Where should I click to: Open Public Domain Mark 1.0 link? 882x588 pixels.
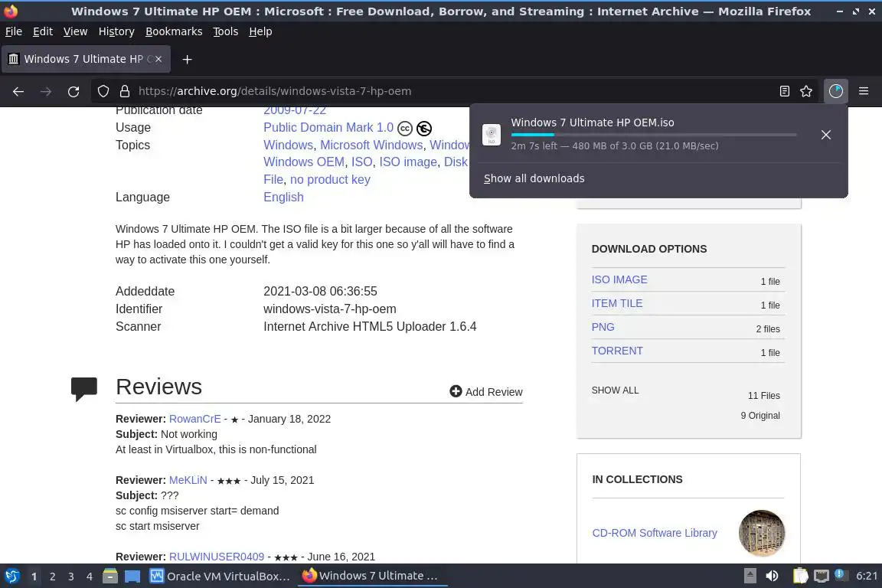tap(328, 128)
